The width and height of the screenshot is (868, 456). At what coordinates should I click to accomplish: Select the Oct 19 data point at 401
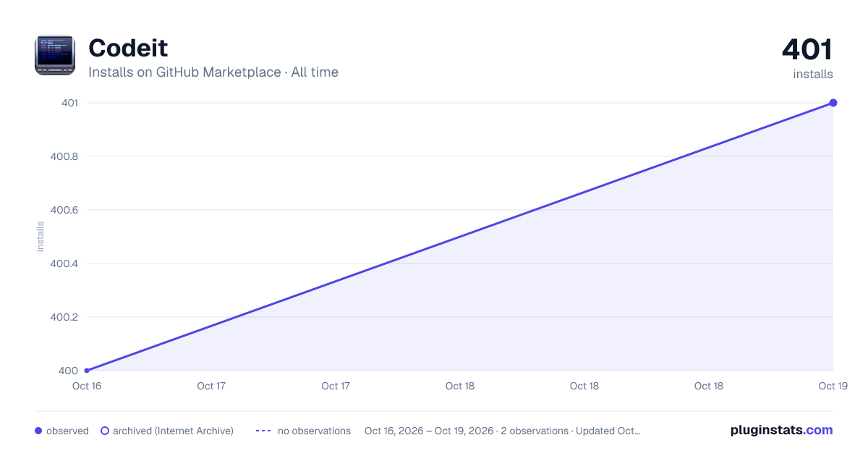coord(833,103)
